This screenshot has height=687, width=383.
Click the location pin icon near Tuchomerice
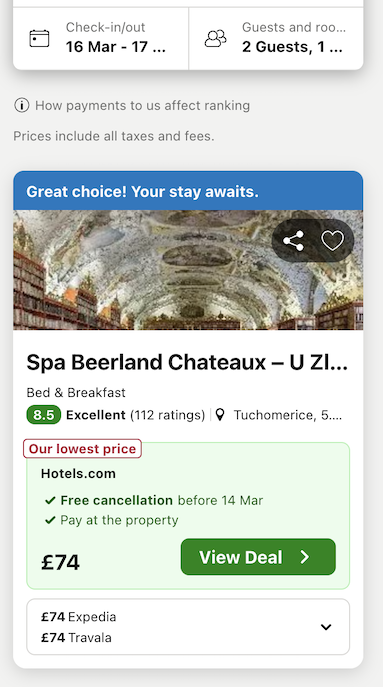coord(220,414)
